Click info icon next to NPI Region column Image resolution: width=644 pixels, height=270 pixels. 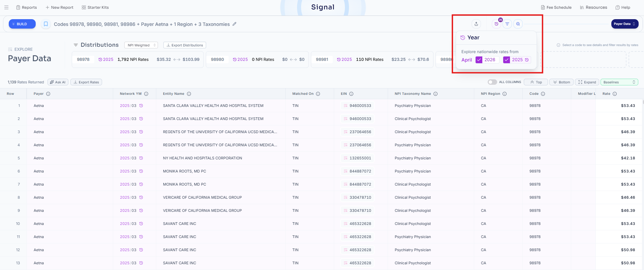click(x=505, y=94)
